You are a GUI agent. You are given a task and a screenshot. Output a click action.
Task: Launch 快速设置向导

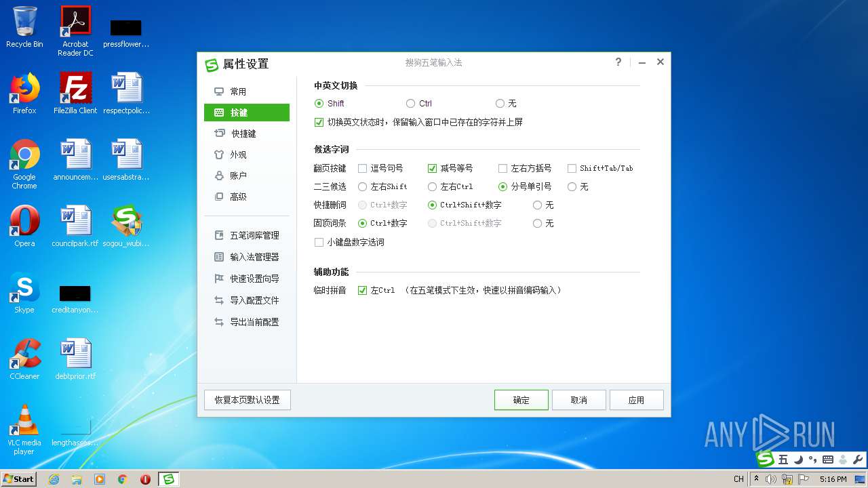pos(247,279)
